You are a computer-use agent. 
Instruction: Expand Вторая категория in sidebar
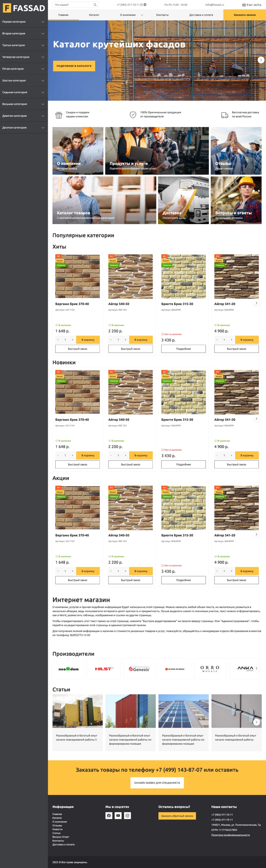point(43,34)
